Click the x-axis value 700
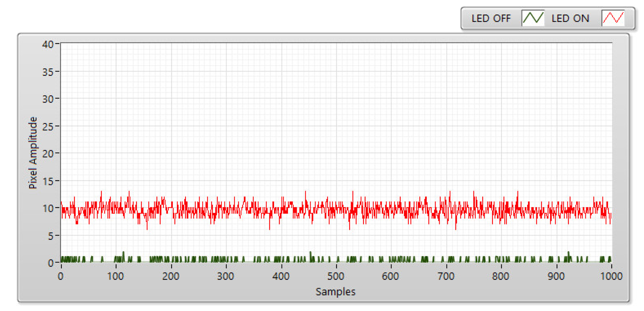 pyautogui.click(x=446, y=276)
